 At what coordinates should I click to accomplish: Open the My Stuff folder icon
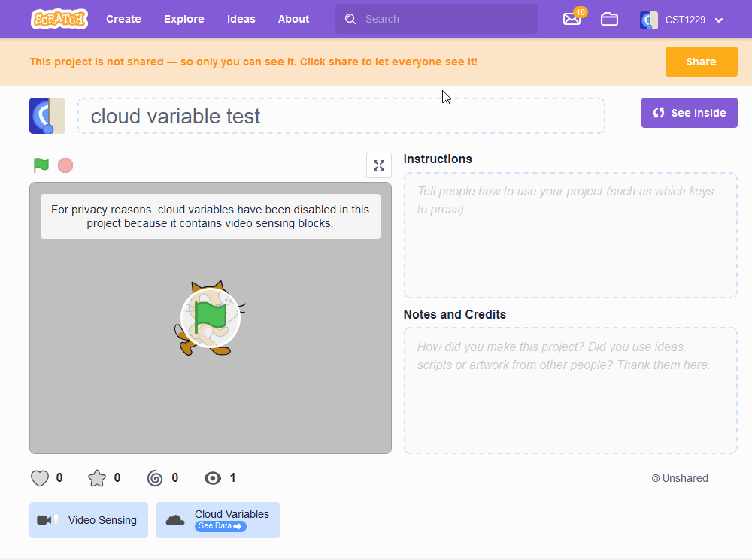[609, 20]
